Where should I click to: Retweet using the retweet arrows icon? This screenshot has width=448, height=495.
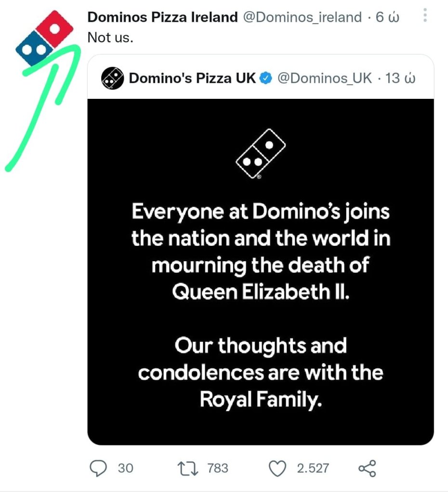click(187, 468)
